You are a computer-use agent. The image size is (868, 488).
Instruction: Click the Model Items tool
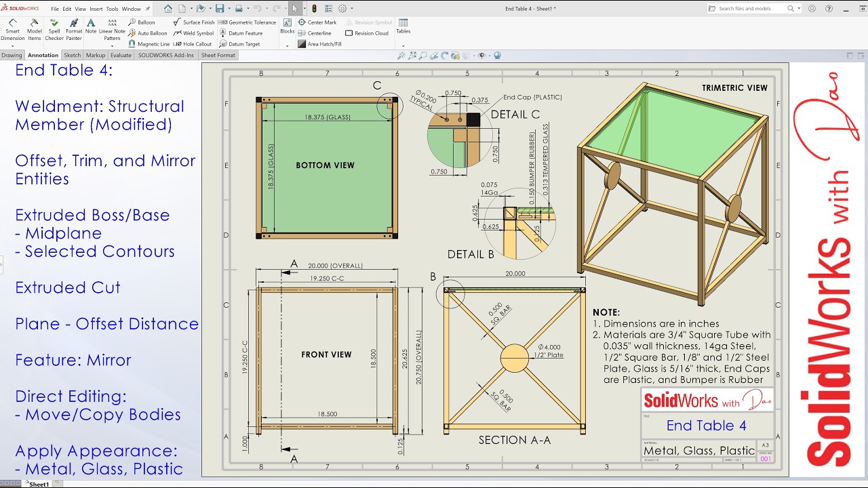click(34, 30)
